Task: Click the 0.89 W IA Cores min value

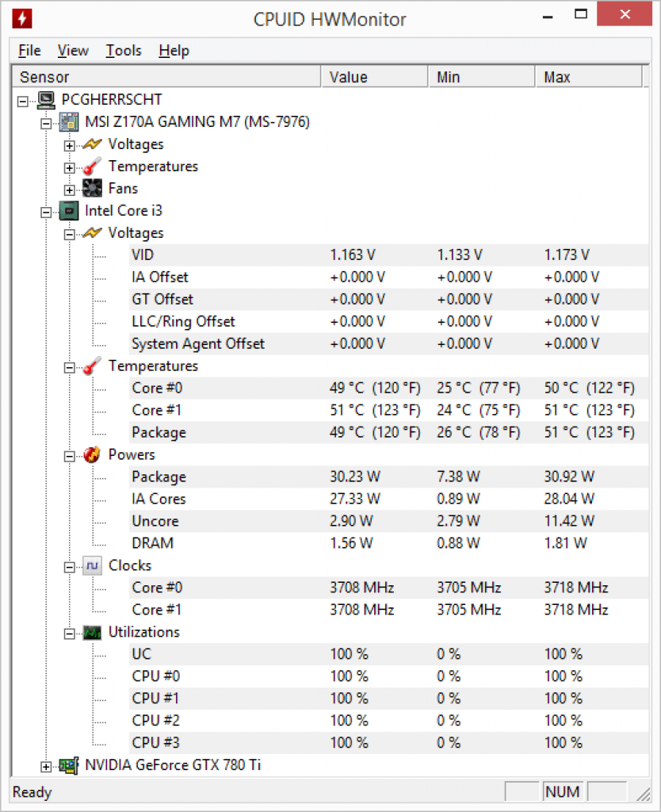Action: pos(459,500)
